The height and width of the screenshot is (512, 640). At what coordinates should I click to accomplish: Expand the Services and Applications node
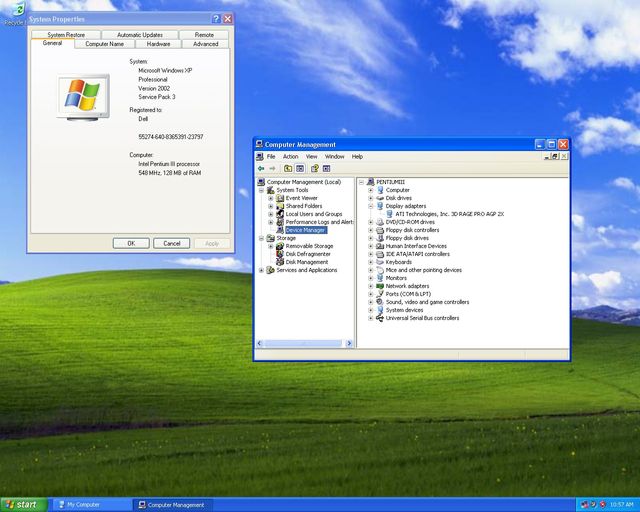(261, 270)
